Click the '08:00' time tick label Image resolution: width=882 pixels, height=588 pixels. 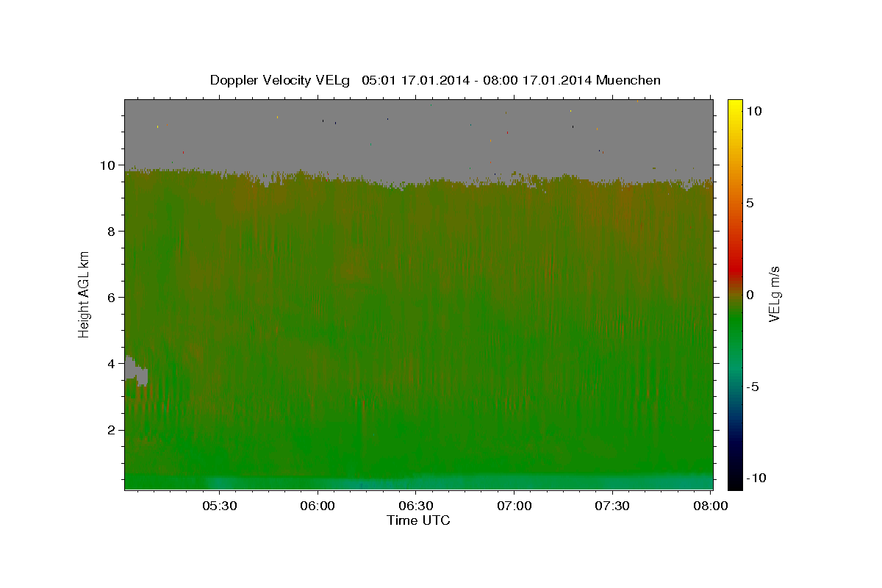click(710, 506)
